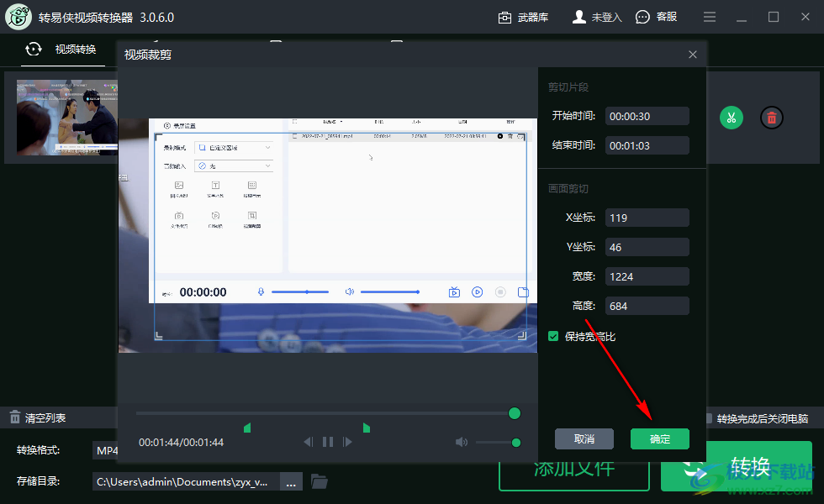
Task: Step to the next frame
Action: pos(347,442)
